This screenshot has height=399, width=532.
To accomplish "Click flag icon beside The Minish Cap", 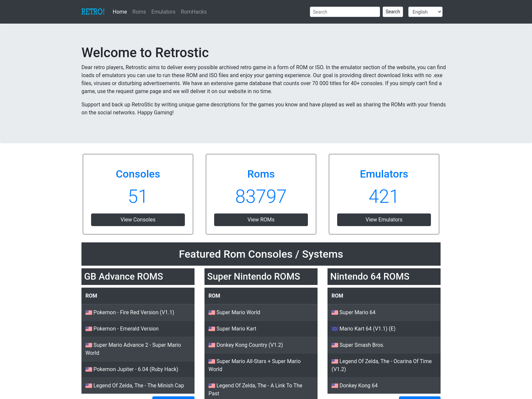I will point(89,386).
